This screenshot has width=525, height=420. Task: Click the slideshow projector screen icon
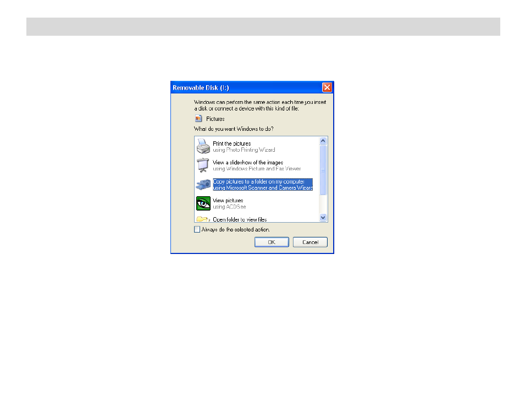(203, 165)
